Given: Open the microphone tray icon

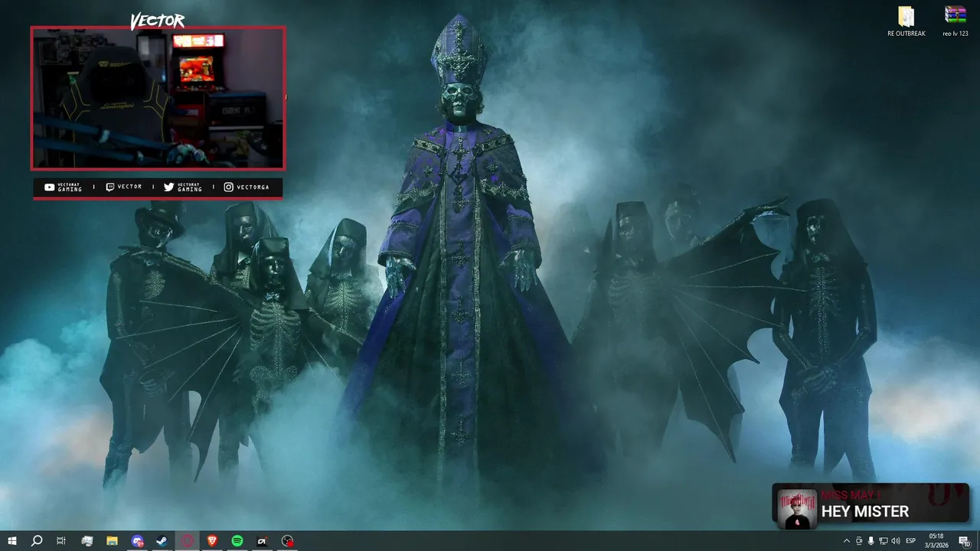Looking at the screenshot, I should pyautogui.click(x=871, y=541).
